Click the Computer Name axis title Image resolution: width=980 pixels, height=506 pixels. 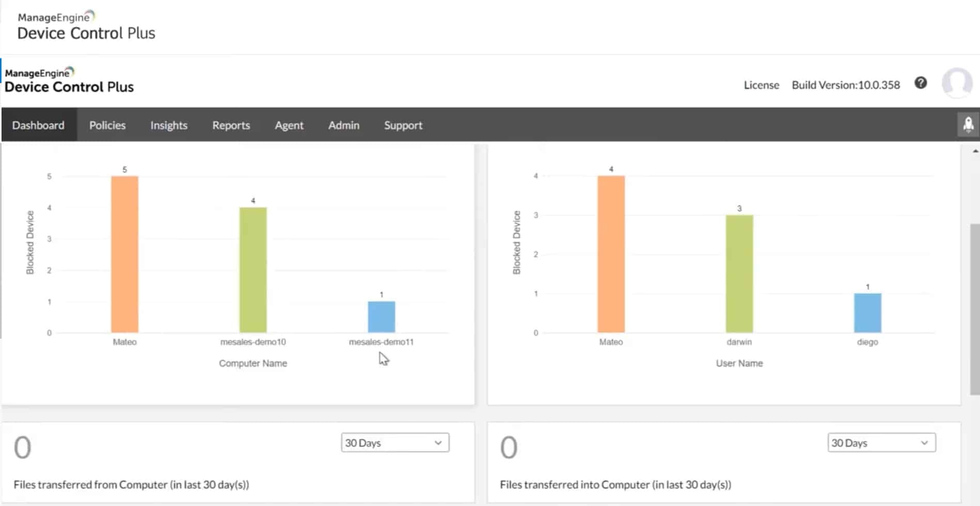(x=253, y=363)
